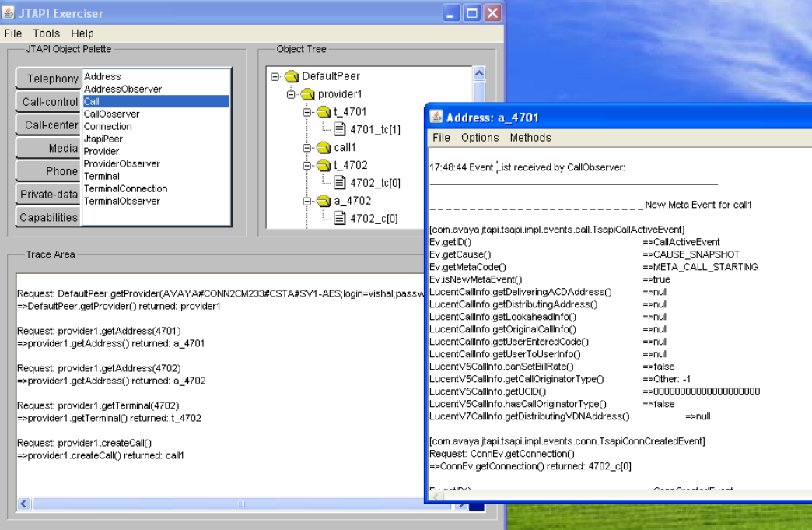Select the DefaultPeer tree label

331,77
